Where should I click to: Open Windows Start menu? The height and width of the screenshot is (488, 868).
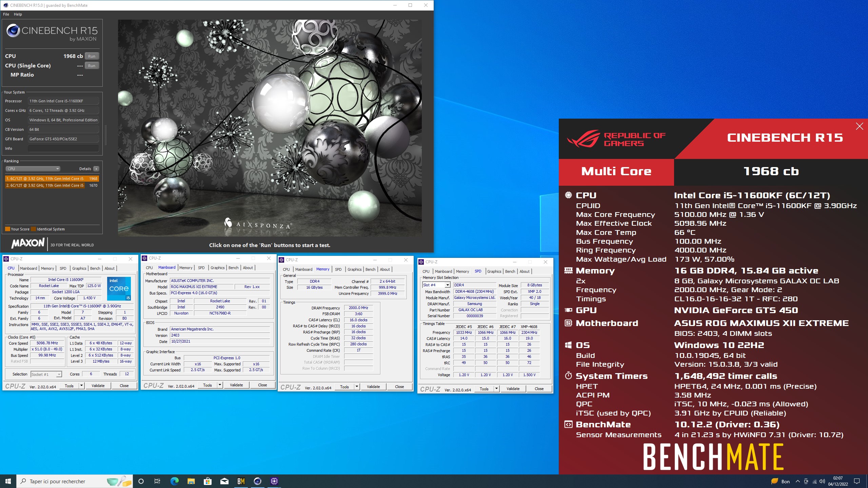tap(8, 481)
